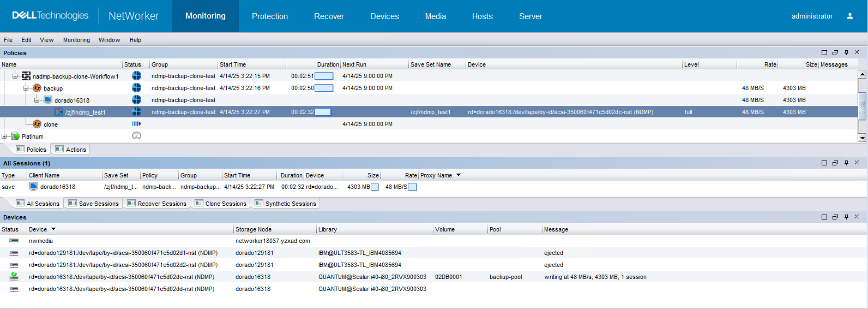Open the Monitoring menu in menu bar
Image resolution: width=868 pixels, height=309 pixels.
(76, 40)
